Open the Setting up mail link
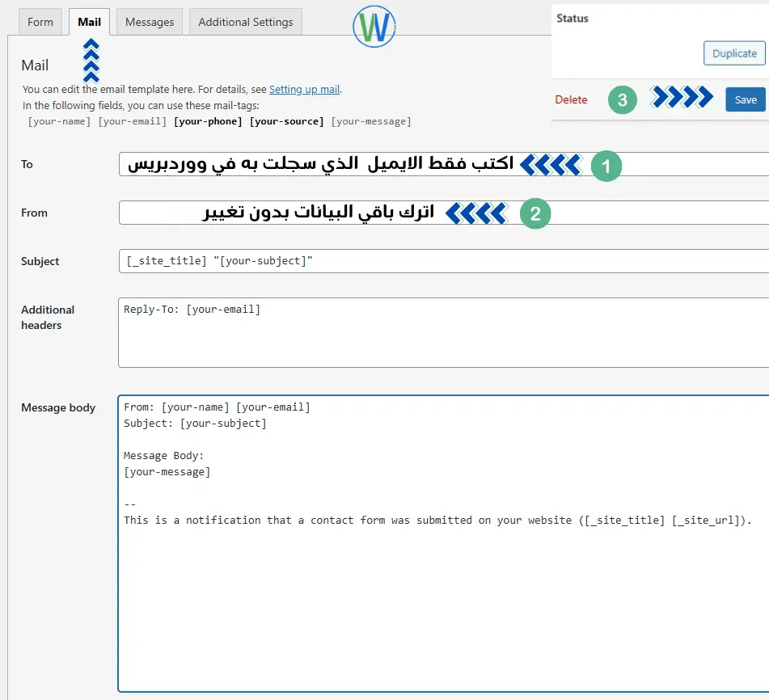The width and height of the screenshot is (769, 700). [x=304, y=90]
